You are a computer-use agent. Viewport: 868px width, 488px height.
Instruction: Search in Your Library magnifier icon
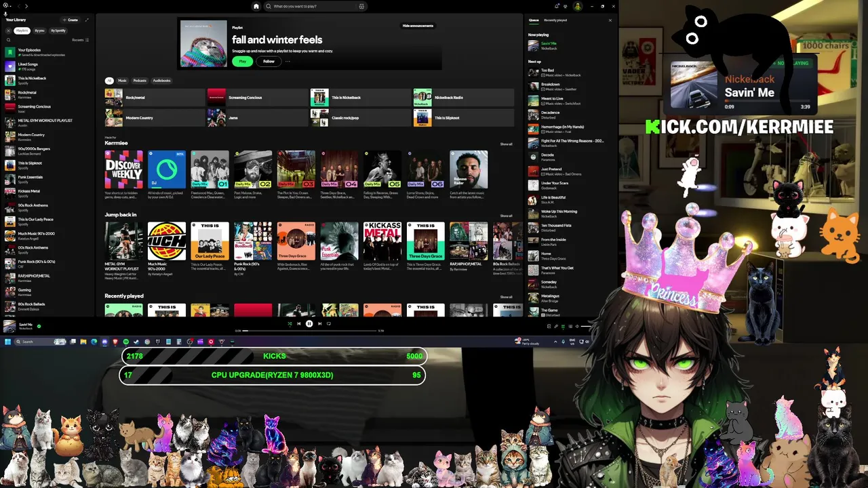[x=8, y=40]
